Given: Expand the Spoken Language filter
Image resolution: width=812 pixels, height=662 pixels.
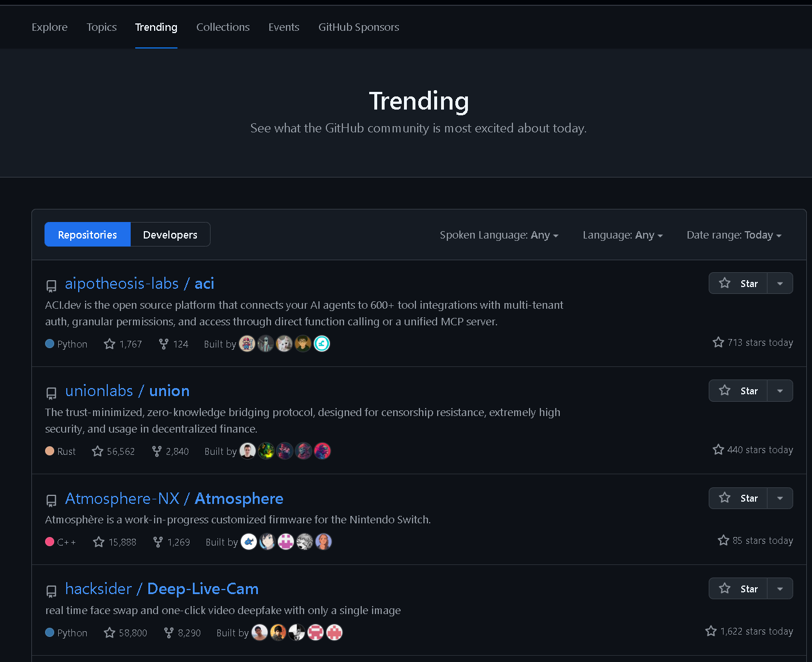Looking at the screenshot, I should pyautogui.click(x=499, y=235).
